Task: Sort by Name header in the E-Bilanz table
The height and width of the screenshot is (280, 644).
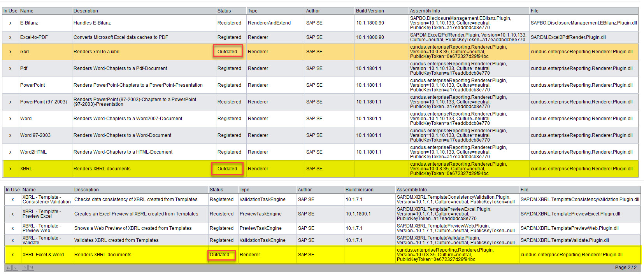Action: click(x=27, y=11)
